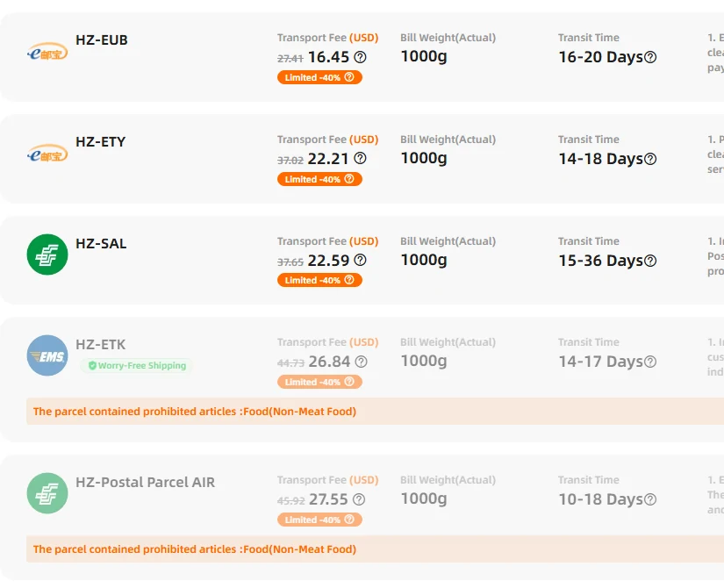Click the China Post logo for HZ-Postal Parcel AIR
The width and height of the screenshot is (724, 588).
pyautogui.click(x=47, y=493)
